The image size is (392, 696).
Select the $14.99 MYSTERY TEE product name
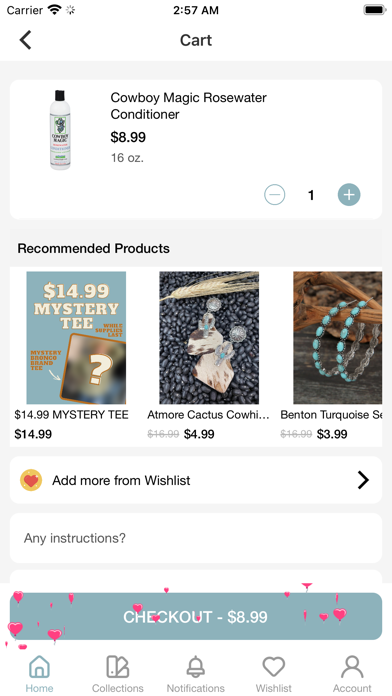(x=71, y=415)
